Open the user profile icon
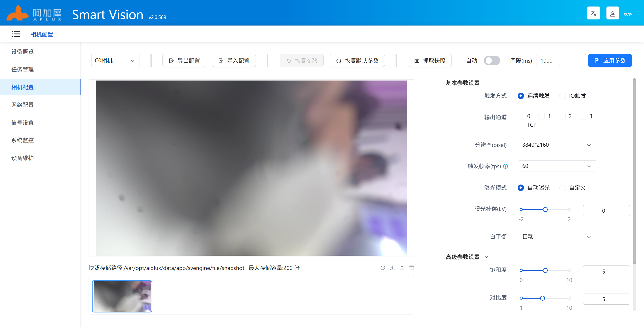Viewport: 644px width, 327px height. pyautogui.click(x=612, y=13)
